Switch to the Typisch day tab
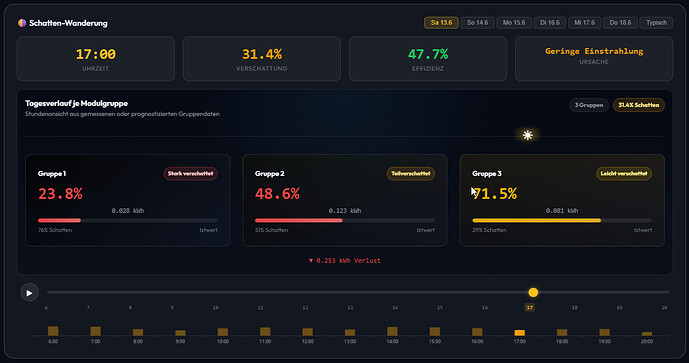The height and width of the screenshot is (363, 689). (x=656, y=22)
